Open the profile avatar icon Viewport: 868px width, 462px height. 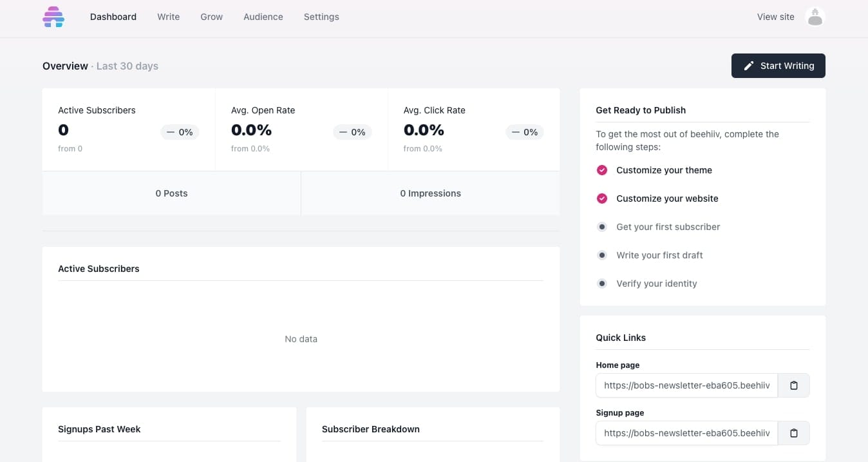(x=815, y=17)
